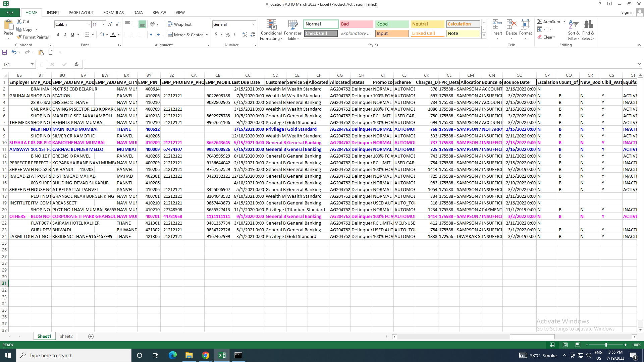Image resolution: width=644 pixels, height=362 pixels.
Task: Switch to the Sheet2 worksheet tab
Action: pyautogui.click(x=66, y=336)
